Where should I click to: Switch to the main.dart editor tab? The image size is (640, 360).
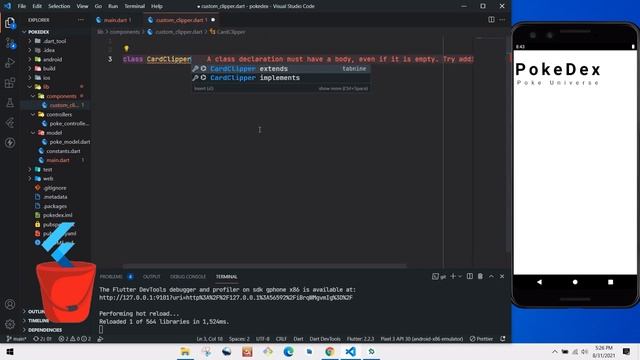(116, 20)
